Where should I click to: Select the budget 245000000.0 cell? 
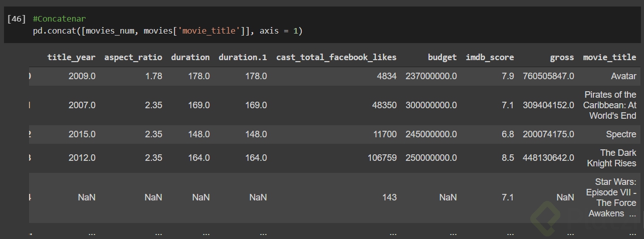pos(431,134)
